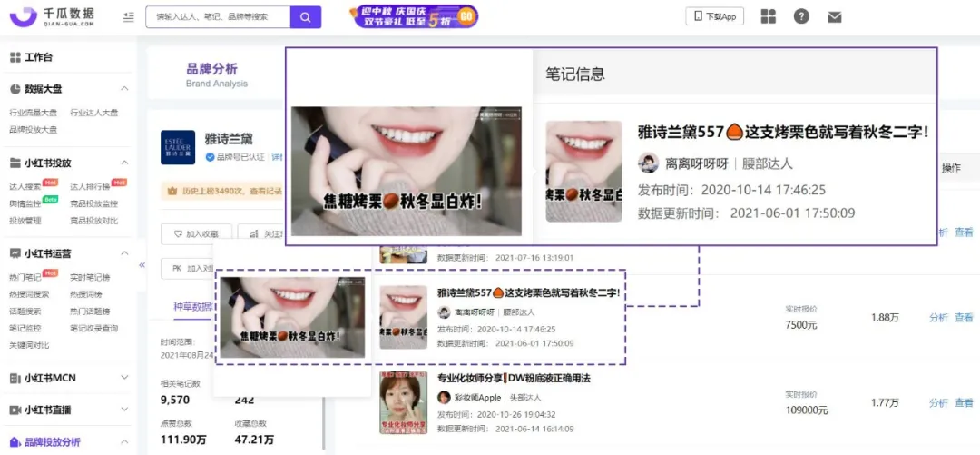Open 竞品投放对比 in the sidebar

tap(93, 221)
